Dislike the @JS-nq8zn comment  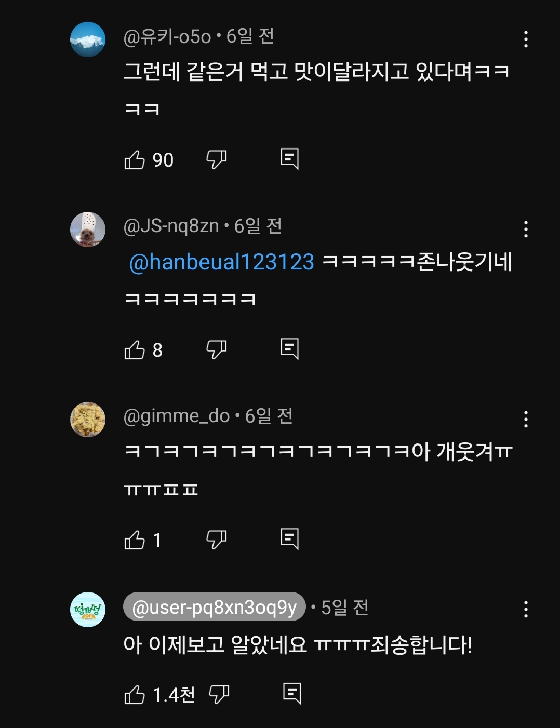[x=216, y=349]
